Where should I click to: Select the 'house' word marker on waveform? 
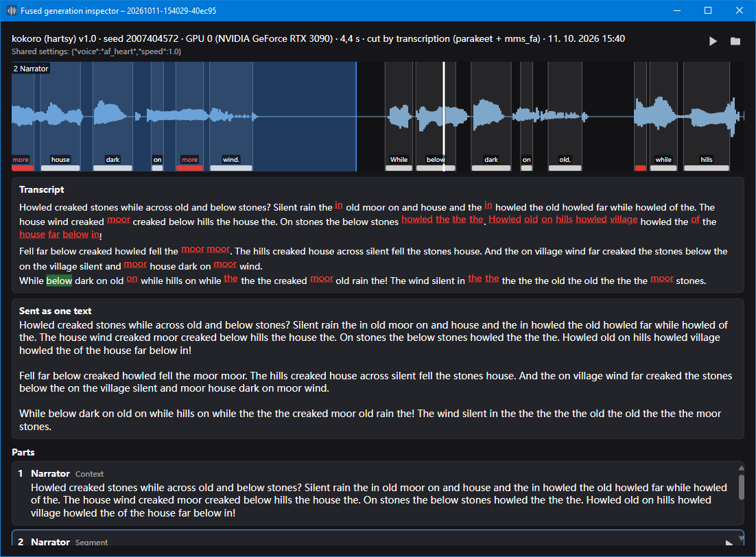pos(60,160)
